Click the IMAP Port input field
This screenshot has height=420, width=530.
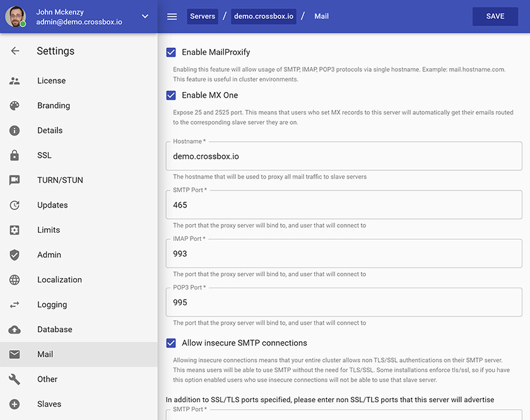[x=344, y=254]
